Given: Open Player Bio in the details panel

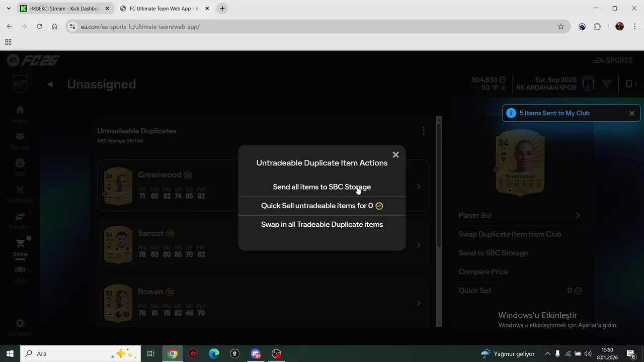Looking at the screenshot, I should coord(520,215).
